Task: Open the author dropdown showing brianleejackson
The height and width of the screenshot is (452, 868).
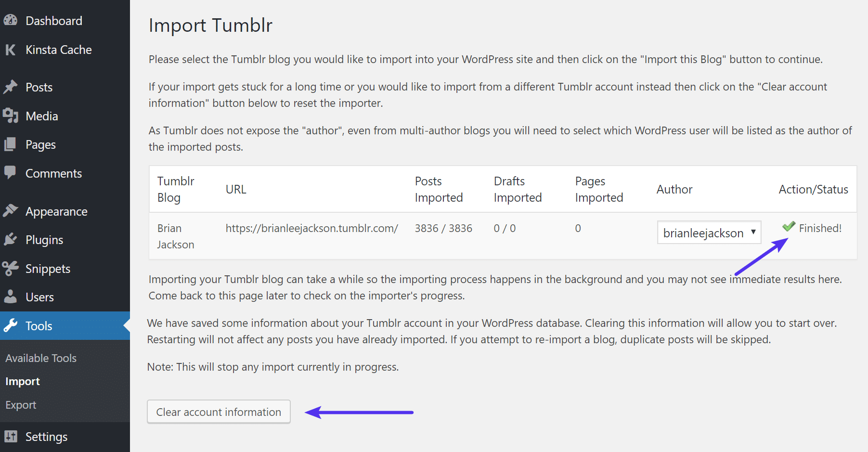Action: pos(708,232)
